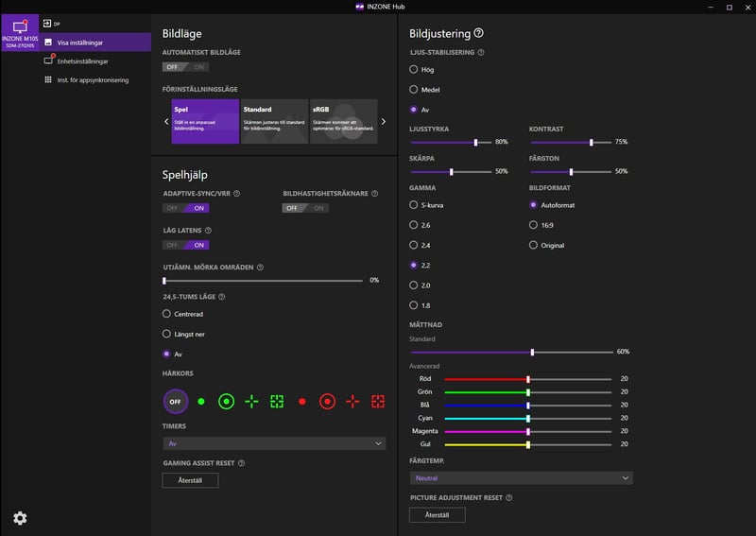
Task: Select the green dot crosshair
Action: (200, 402)
